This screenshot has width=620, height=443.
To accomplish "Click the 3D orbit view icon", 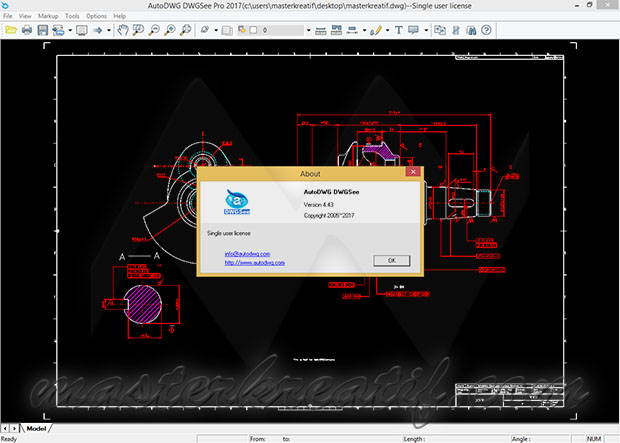I will point(205,30).
